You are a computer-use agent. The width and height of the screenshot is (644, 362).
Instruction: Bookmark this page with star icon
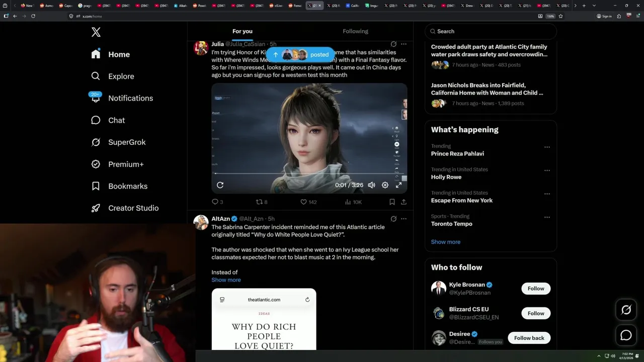[560, 16]
